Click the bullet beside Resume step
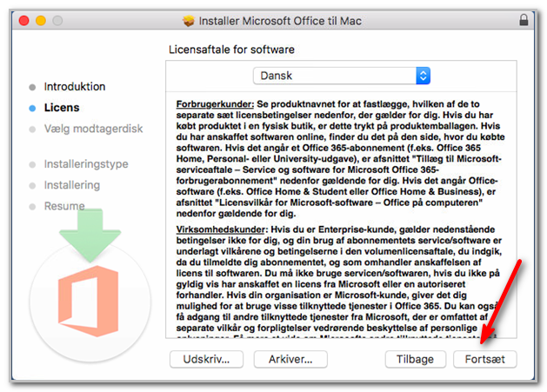The image size is (547, 392). tap(32, 207)
